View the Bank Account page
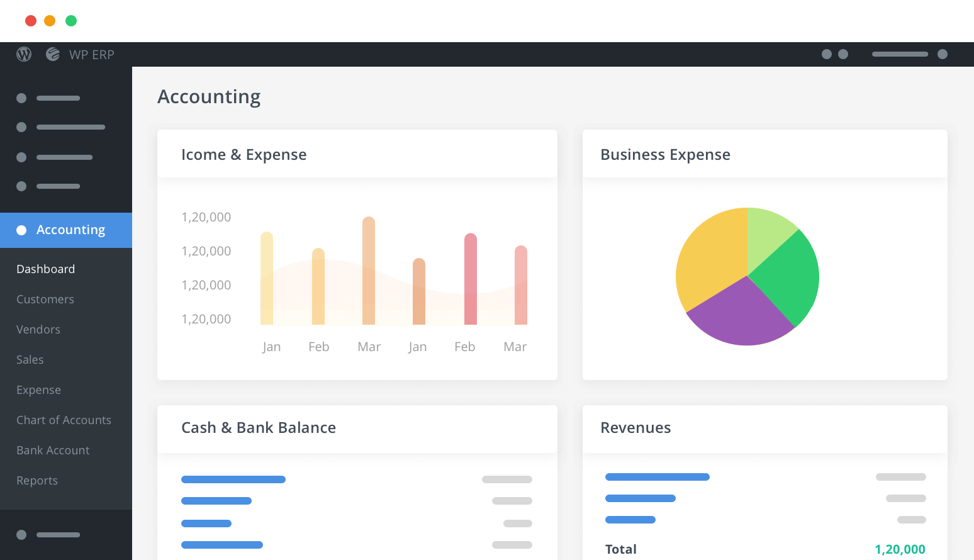This screenshot has width=974, height=560. 52,450
